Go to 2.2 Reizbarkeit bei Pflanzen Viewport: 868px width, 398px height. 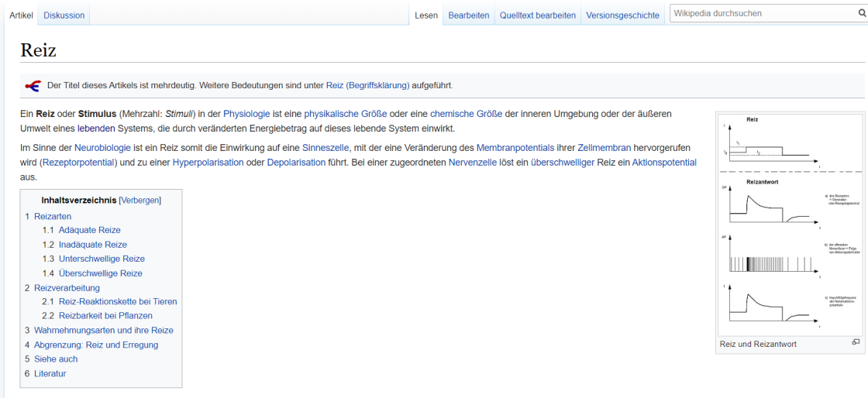(x=105, y=316)
